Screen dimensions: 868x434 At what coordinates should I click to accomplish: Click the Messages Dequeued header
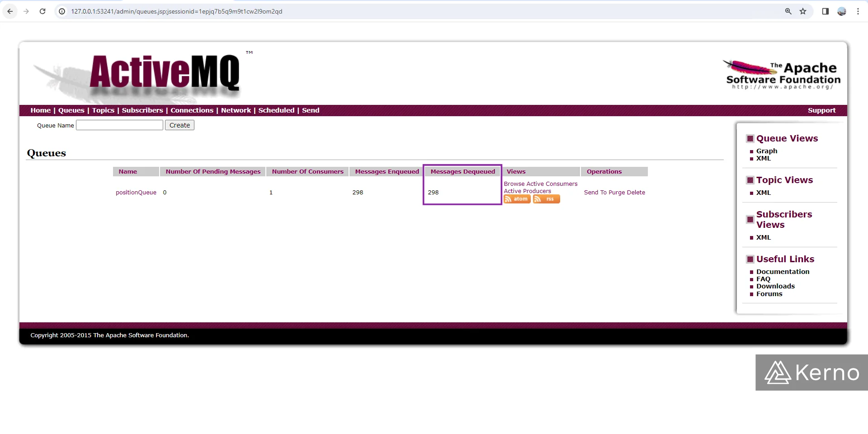tap(463, 172)
